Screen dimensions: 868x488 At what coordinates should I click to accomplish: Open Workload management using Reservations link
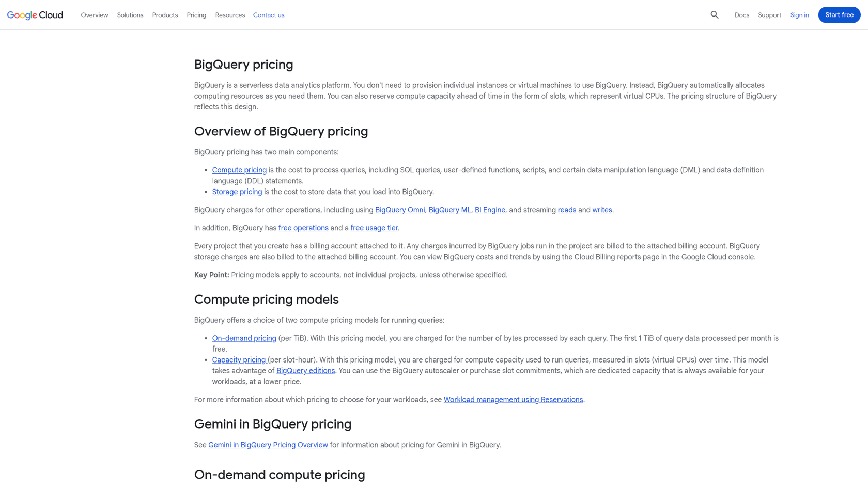(x=513, y=400)
